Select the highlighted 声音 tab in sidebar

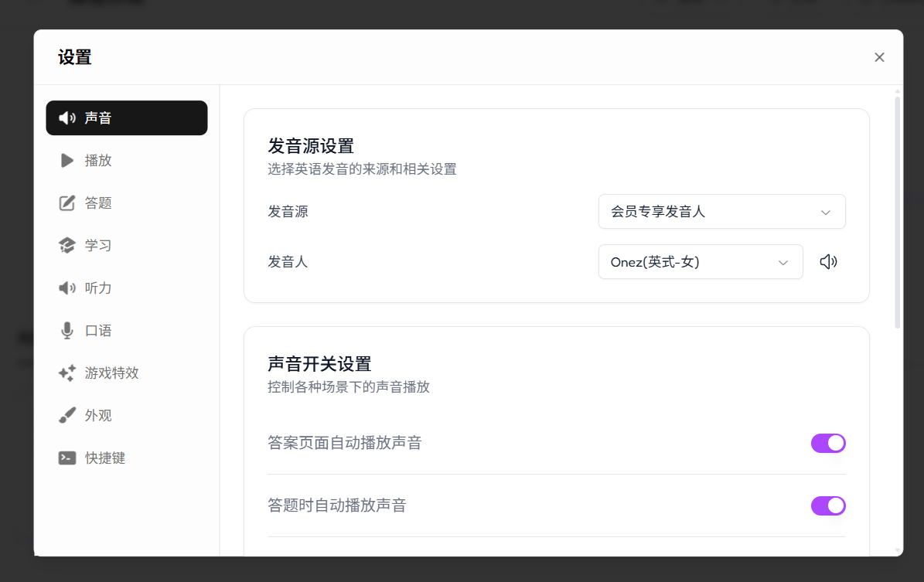[126, 118]
